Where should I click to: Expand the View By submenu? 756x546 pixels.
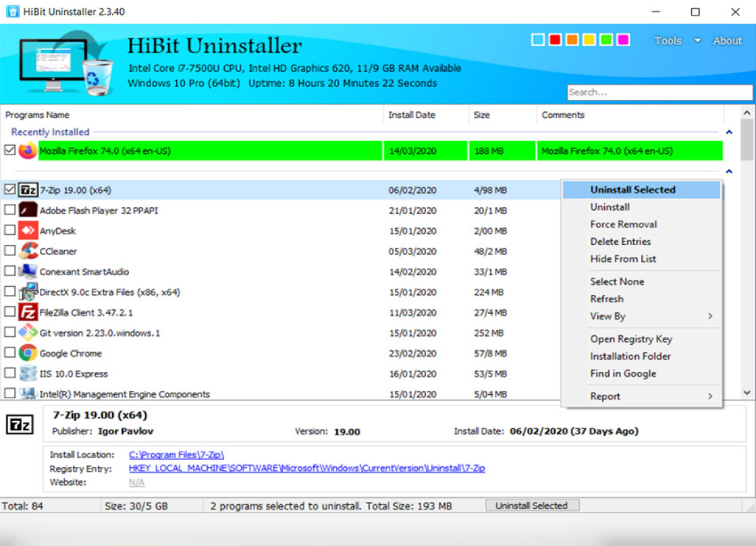[642, 316]
